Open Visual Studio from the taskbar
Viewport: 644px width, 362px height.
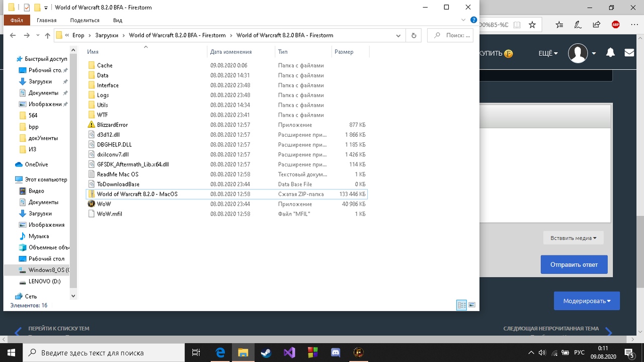[x=289, y=352]
